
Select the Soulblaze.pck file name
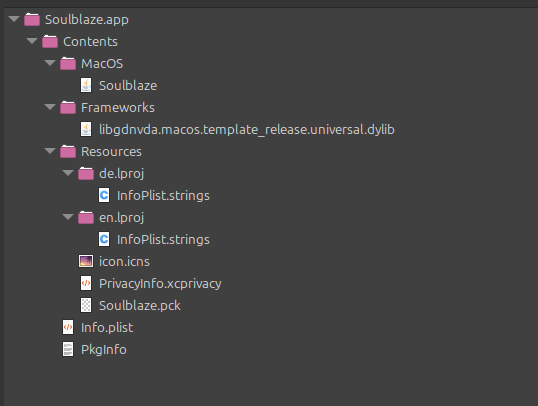click(140, 305)
